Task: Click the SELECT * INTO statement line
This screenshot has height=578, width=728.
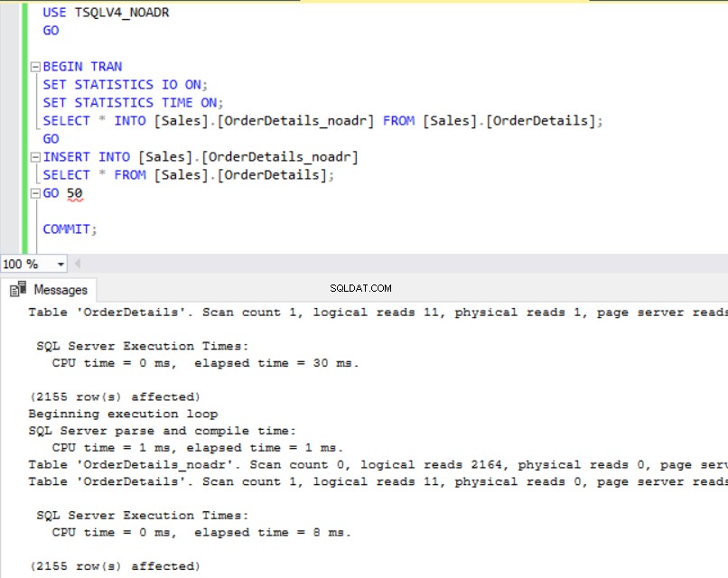Action: [x=322, y=121]
